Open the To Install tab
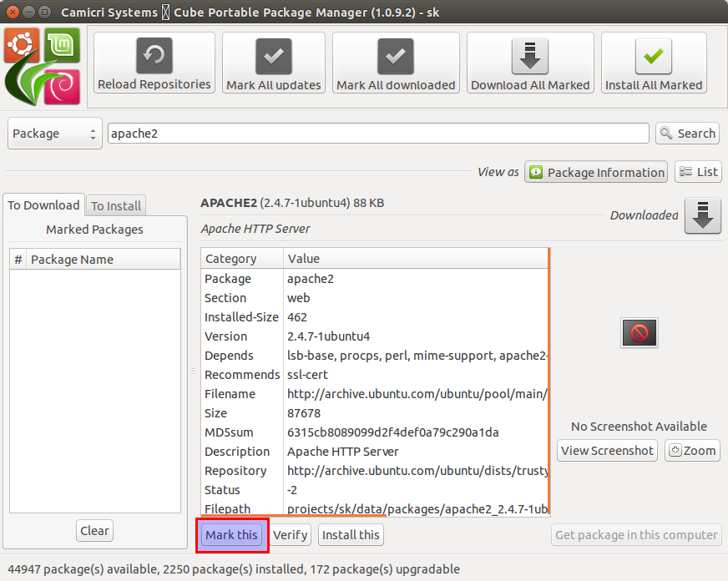Image resolution: width=728 pixels, height=581 pixels. (x=116, y=205)
